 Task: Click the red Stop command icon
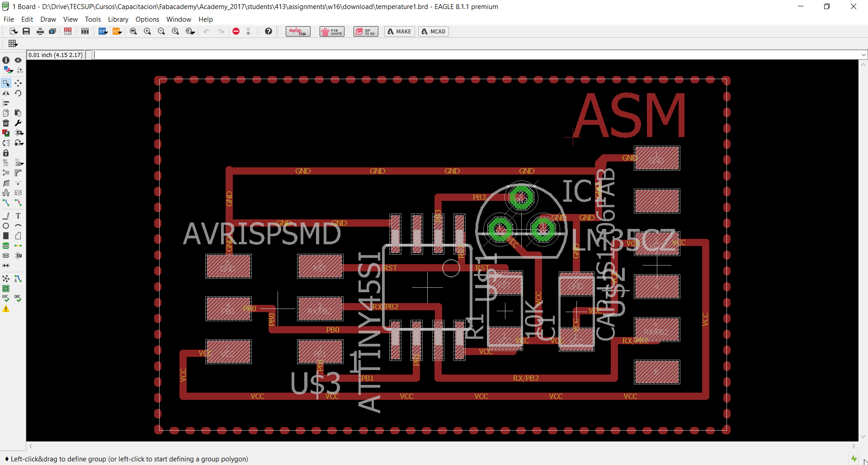[236, 31]
